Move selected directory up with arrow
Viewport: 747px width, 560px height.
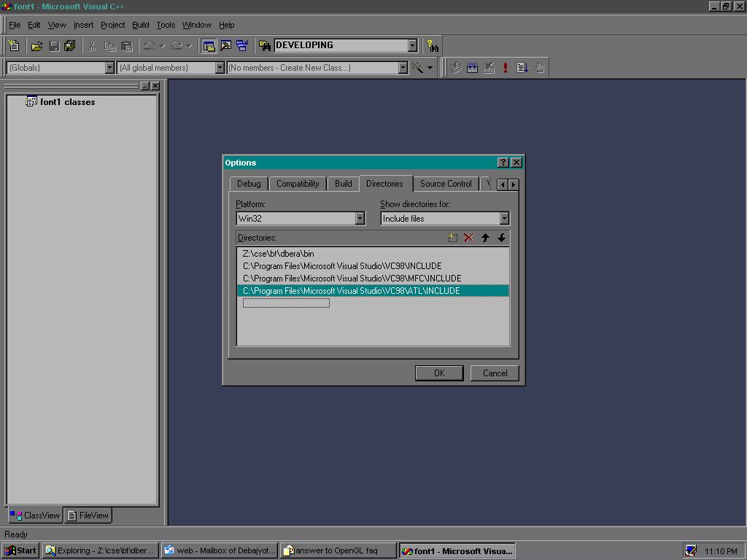point(485,238)
